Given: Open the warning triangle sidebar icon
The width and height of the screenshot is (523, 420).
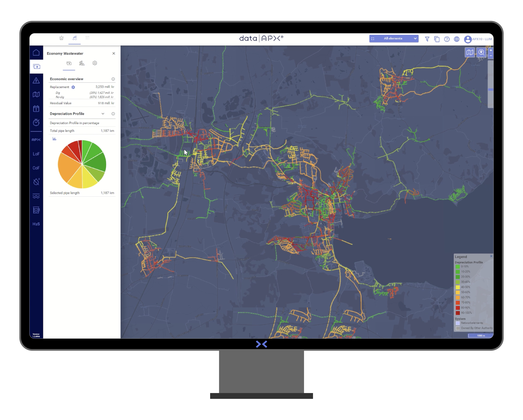Looking at the screenshot, I should (x=36, y=80).
